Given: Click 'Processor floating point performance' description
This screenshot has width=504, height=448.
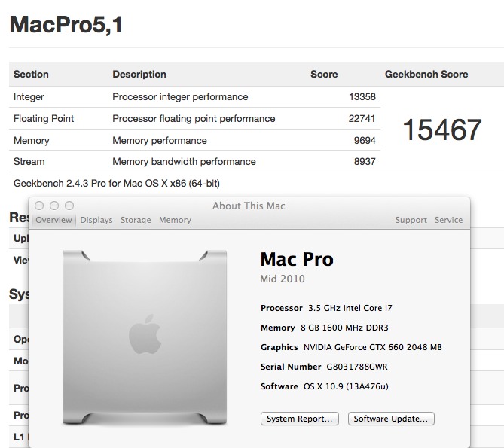Looking at the screenshot, I should [194, 118].
